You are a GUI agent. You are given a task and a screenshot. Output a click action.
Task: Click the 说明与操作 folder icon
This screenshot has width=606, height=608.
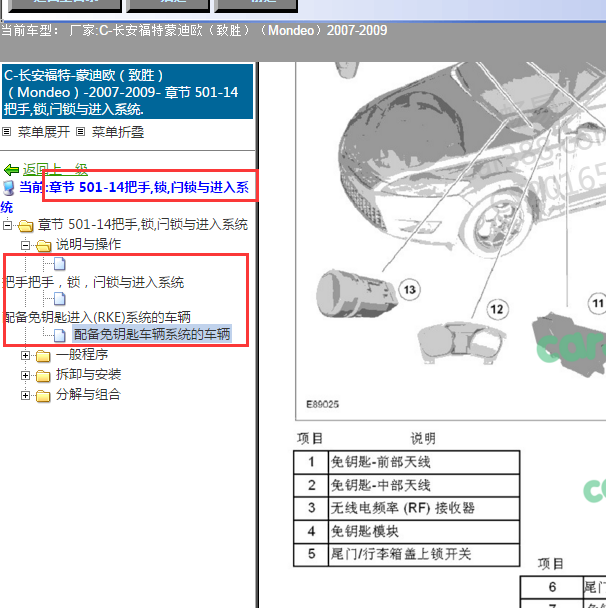click(x=43, y=245)
